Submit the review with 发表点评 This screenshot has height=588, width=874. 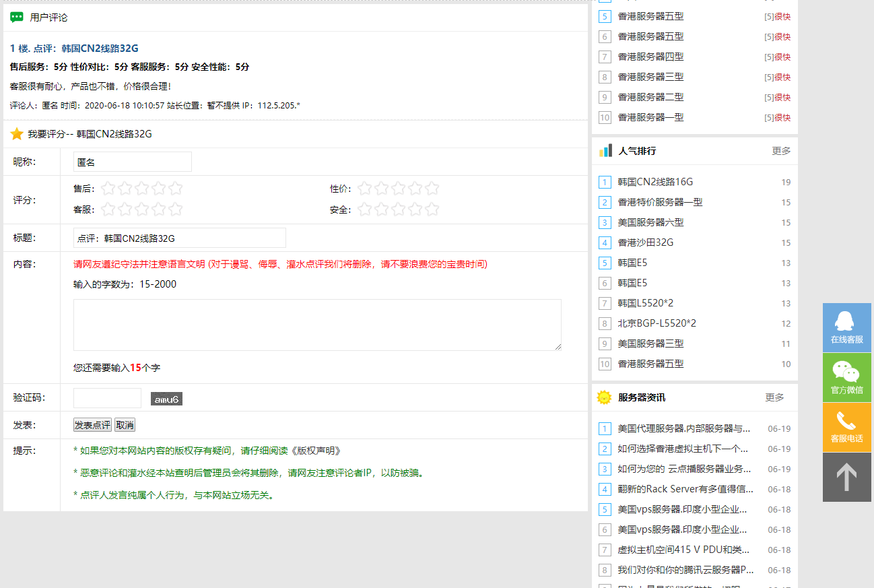tap(92, 425)
